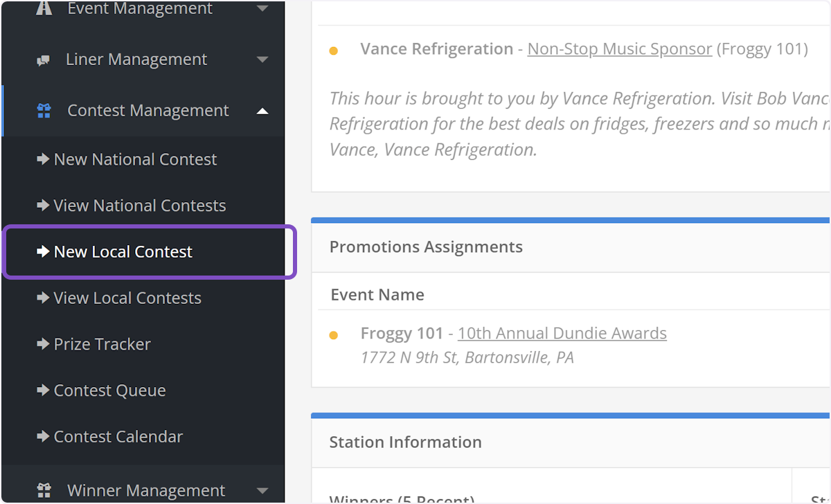Click the arrow icon beside Contest Queue
The image size is (831, 504).
coord(43,390)
